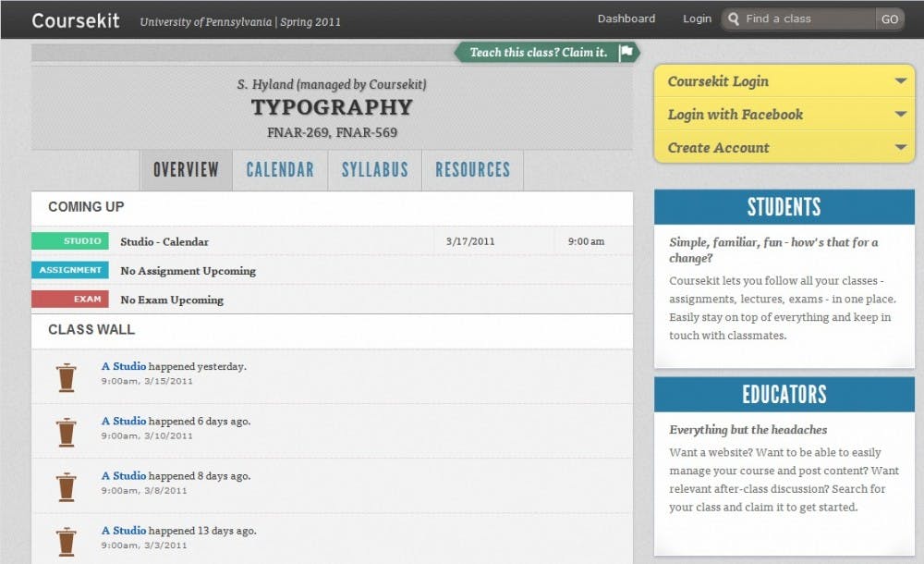This screenshot has height=564, width=924.
Task: Click podium icon for Studio 13 days ago
Action: [x=66, y=541]
